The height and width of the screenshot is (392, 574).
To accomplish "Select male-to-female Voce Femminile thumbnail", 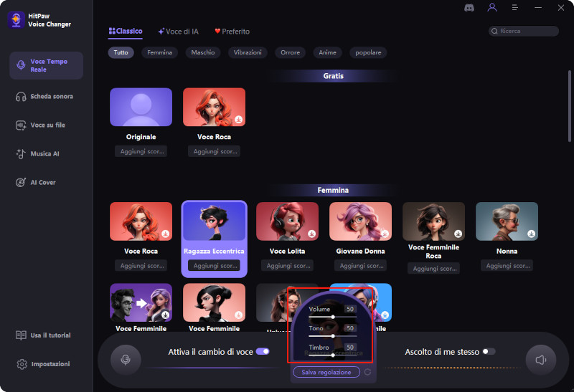I will point(141,302).
